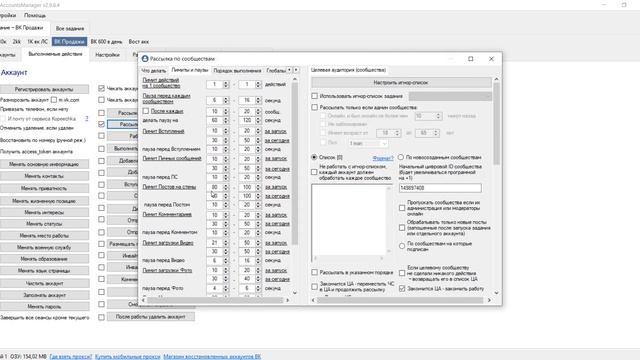The image size is (640, 360).
Task: Check Рассылать только если админ сообщества
Action: pyautogui.click(x=314, y=107)
